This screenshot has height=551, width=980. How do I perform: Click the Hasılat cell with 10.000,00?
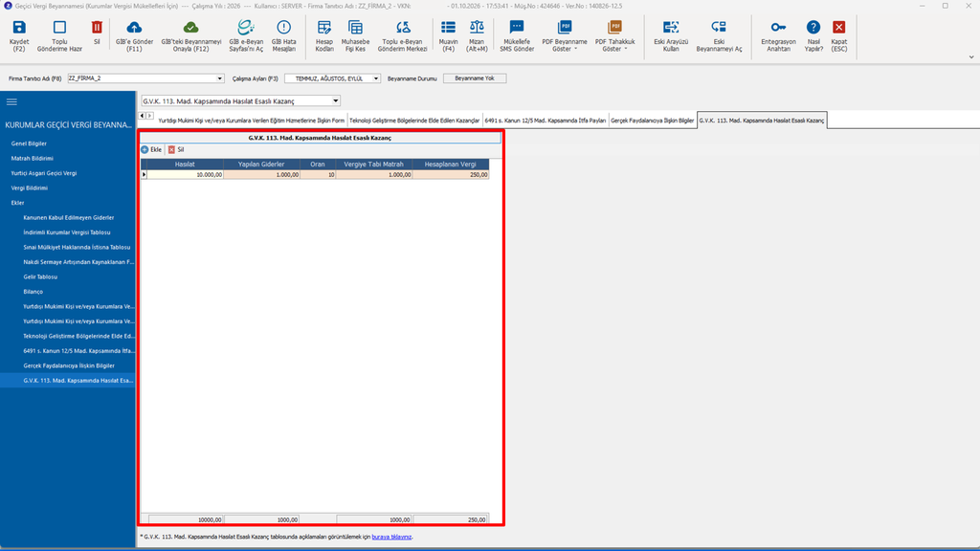185,175
